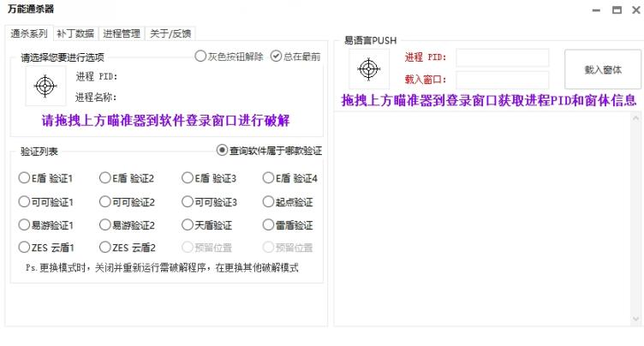The height and width of the screenshot is (346, 644).
Task: Select the 天盾验证 radio button
Action: [x=188, y=225]
